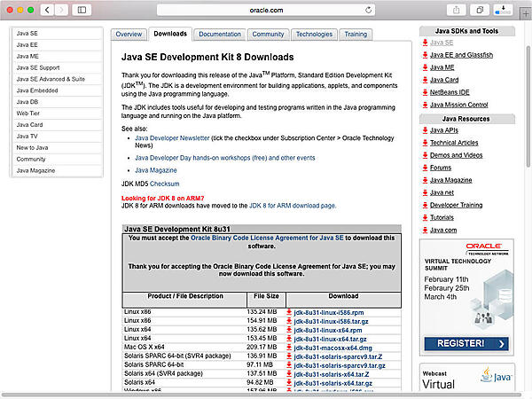Open the Safari share menu
The height and width of the screenshot is (399, 532).
tap(457, 10)
